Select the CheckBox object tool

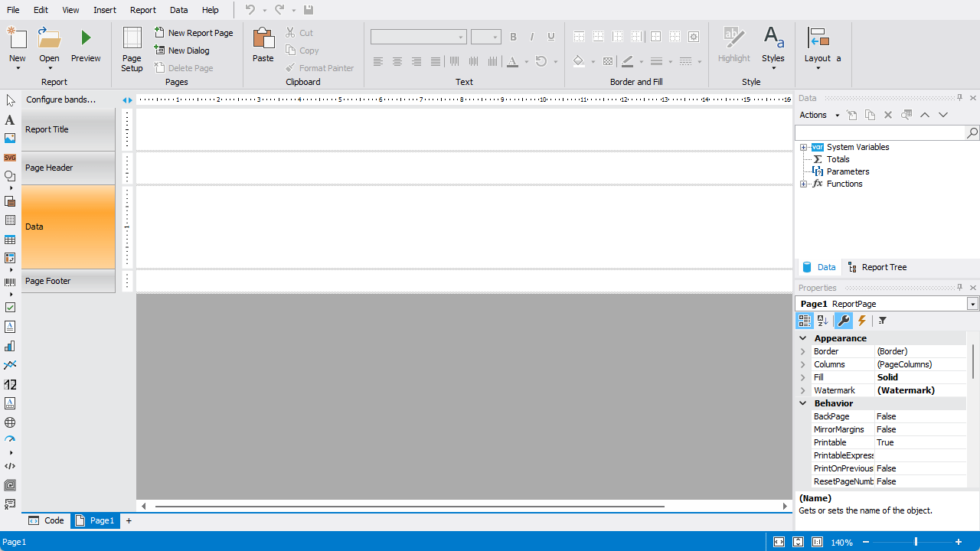coord(10,307)
